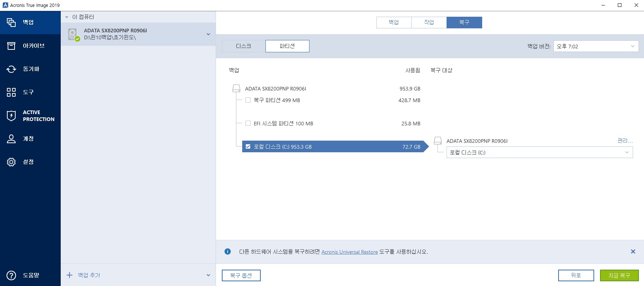Check the EFI 시스템 파티션 100 MB checkbox
This screenshot has width=644, height=286.
pos(248,123)
